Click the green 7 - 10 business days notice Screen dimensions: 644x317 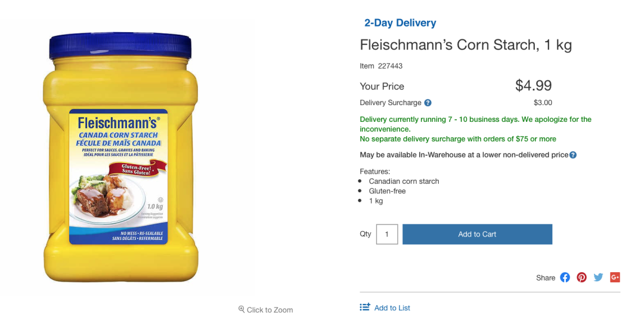[x=475, y=124]
